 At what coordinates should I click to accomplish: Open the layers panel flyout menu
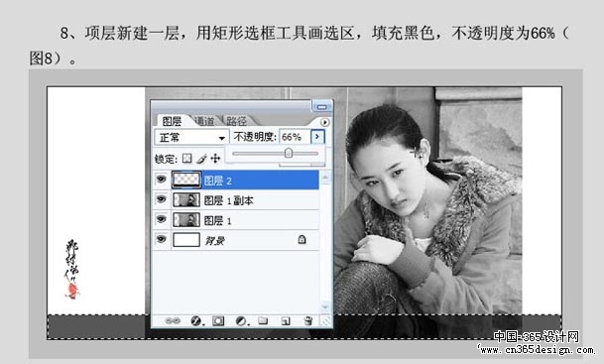324,122
